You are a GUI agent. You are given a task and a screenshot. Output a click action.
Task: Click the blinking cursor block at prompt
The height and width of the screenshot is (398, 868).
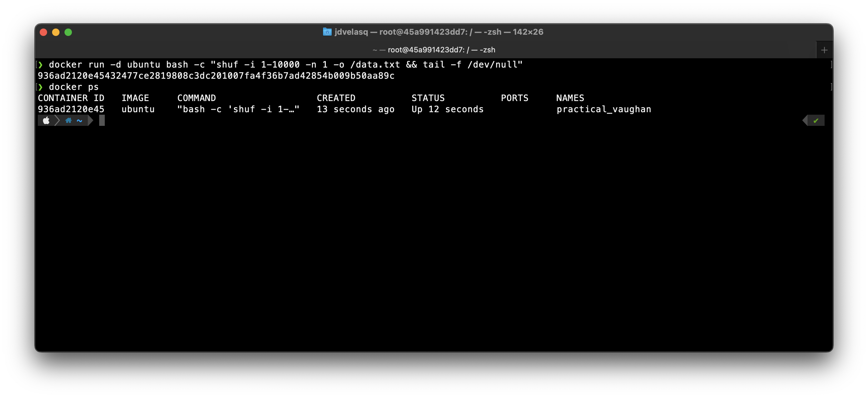[102, 120]
